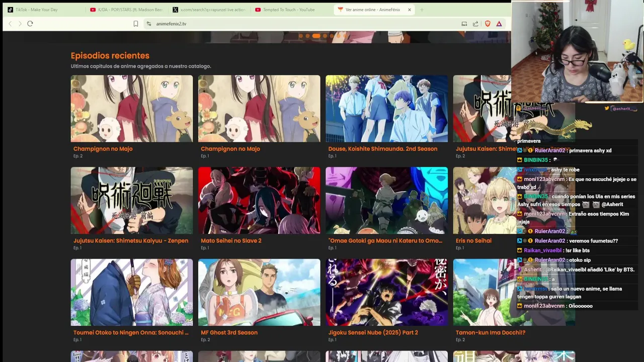
Task: Click title link Champignon no Majo above Ep. 2
Action: 103,149
